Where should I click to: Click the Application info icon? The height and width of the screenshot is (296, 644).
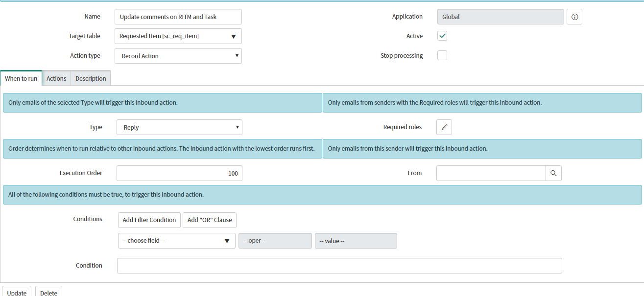pos(574,17)
